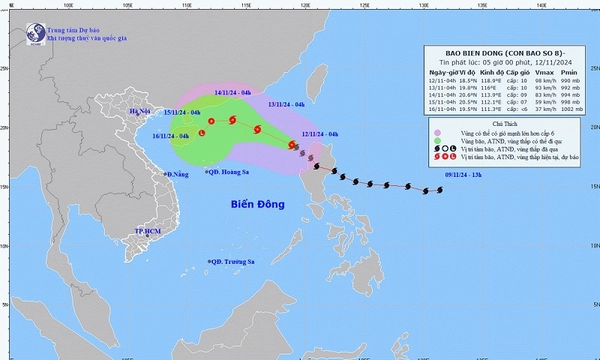The image size is (600, 360).
Task: Select the 12/11-04h forecast table row
Action: [x=505, y=80]
